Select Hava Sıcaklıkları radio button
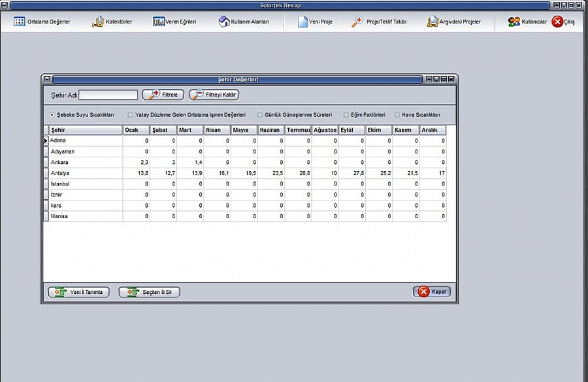Viewport: 588px width, 382px height. (x=397, y=115)
